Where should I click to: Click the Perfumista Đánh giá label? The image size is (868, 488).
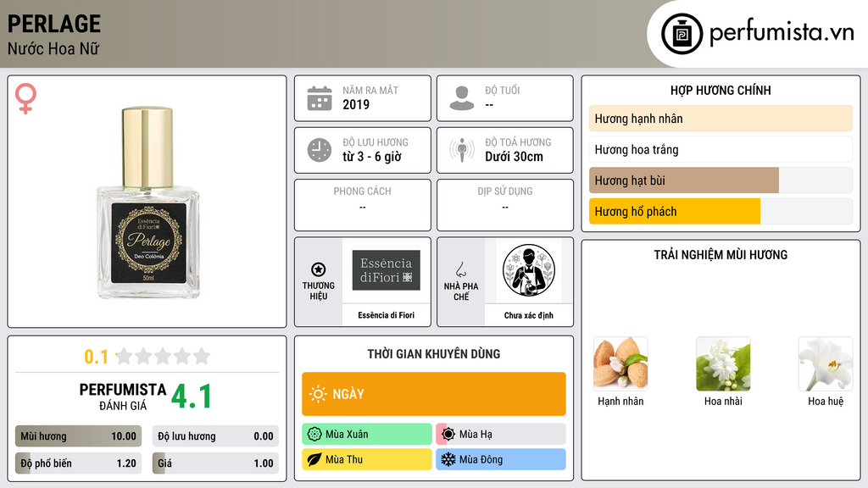122,397
